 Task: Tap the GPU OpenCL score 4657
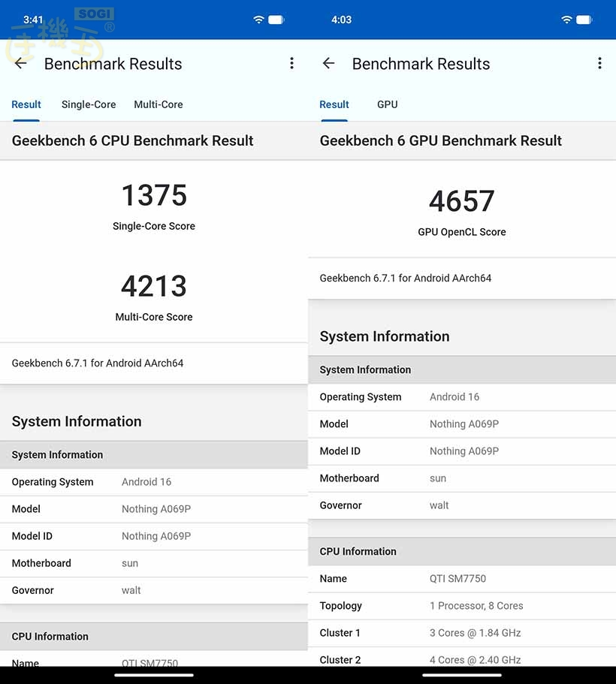pos(462,201)
